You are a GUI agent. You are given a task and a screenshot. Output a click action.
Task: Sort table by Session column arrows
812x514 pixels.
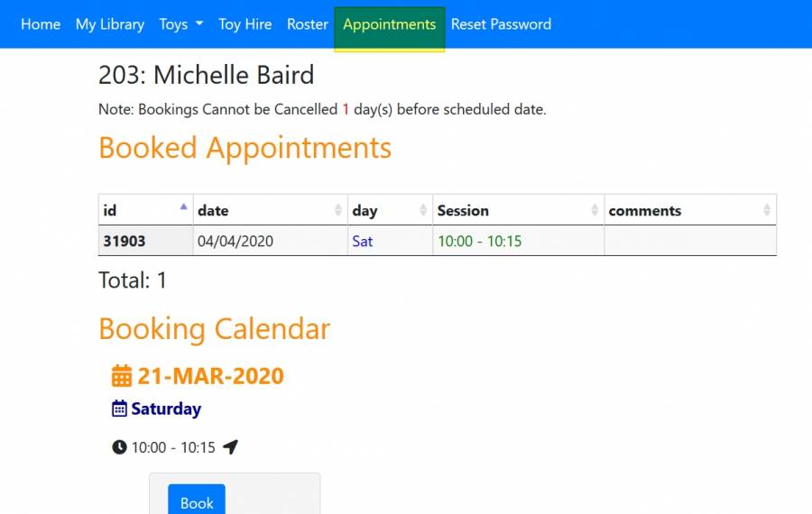(x=595, y=210)
